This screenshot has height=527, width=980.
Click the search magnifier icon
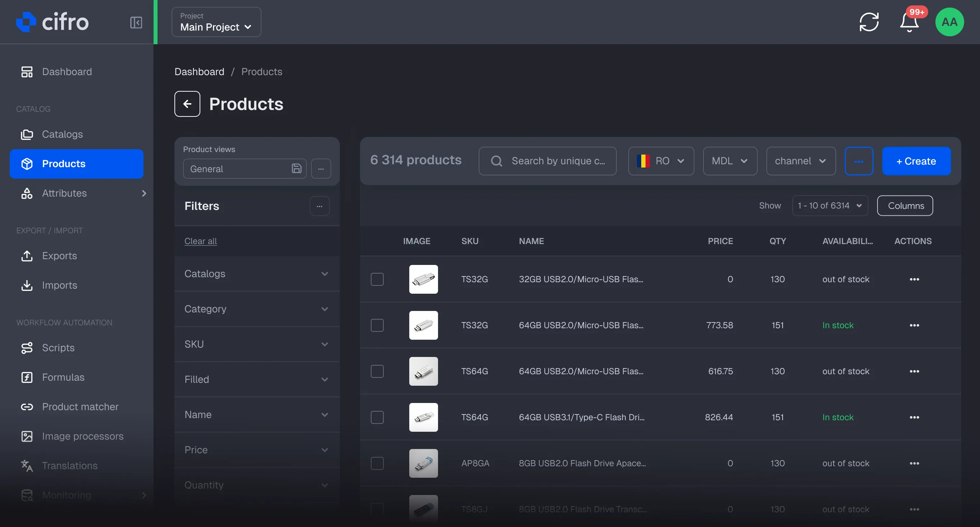click(496, 161)
